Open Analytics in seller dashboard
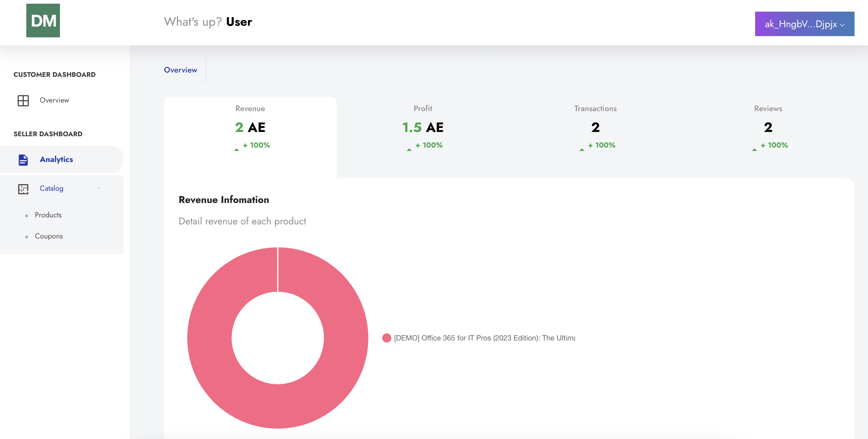 pos(56,159)
